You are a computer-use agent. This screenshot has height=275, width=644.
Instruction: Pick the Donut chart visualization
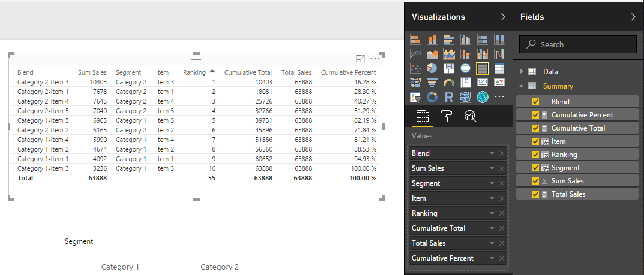pos(432,97)
